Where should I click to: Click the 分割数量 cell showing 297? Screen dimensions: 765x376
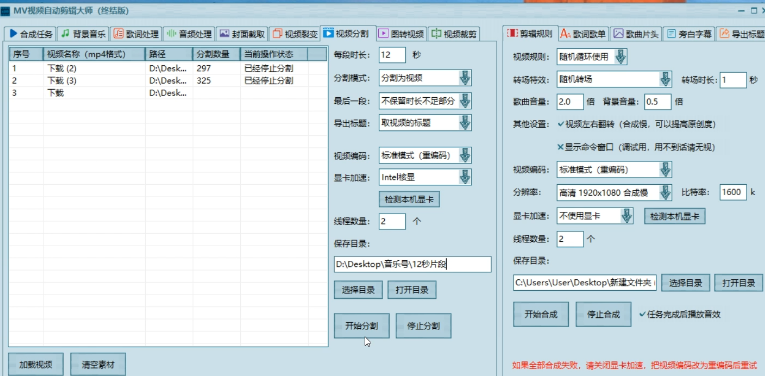[217, 68]
